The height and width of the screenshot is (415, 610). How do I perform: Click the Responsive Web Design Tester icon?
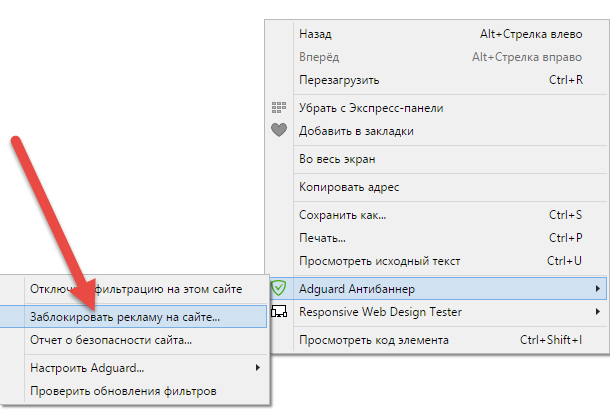279,312
